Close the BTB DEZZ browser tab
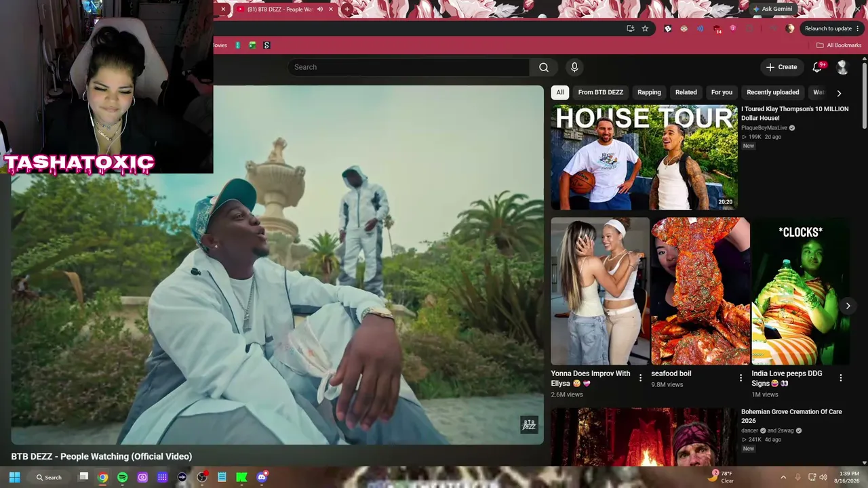868x488 pixels. (x=331, y=9)
